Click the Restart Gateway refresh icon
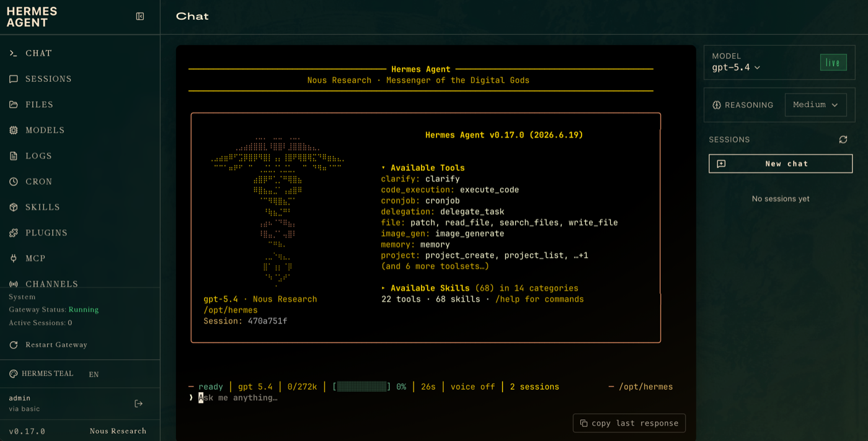The width and height of the screenshot is (868, 441). pos(14,345)
